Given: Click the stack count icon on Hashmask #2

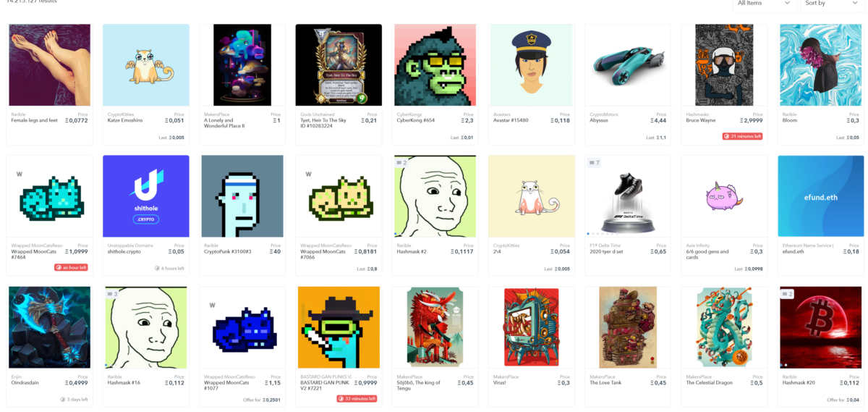Looking at the screenshot, I should (401, 162).
